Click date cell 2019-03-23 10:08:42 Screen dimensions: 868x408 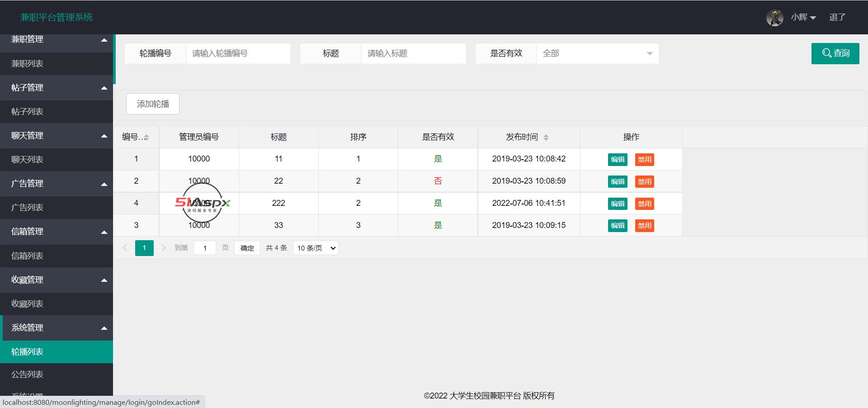tap(529, 159)
